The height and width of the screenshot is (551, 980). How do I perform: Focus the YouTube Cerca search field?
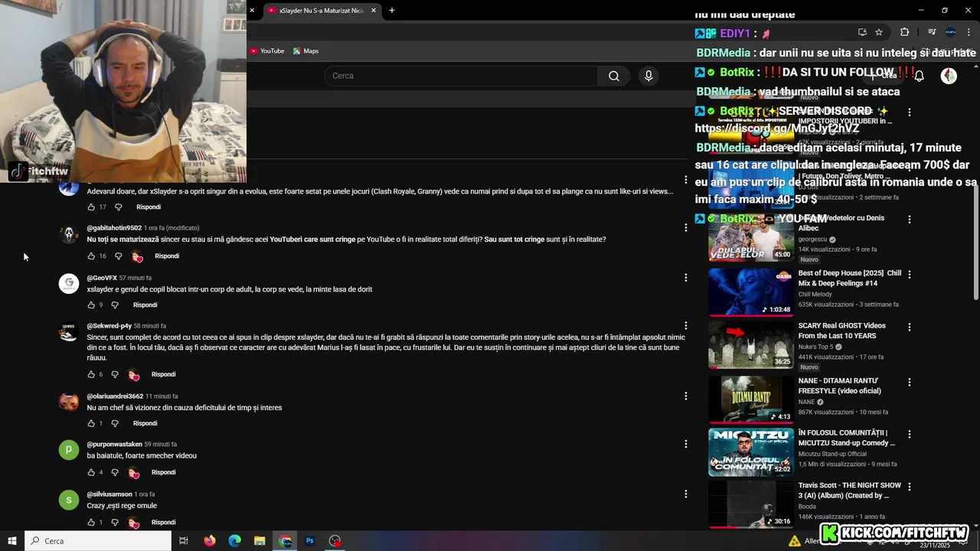tap(461, 76)
